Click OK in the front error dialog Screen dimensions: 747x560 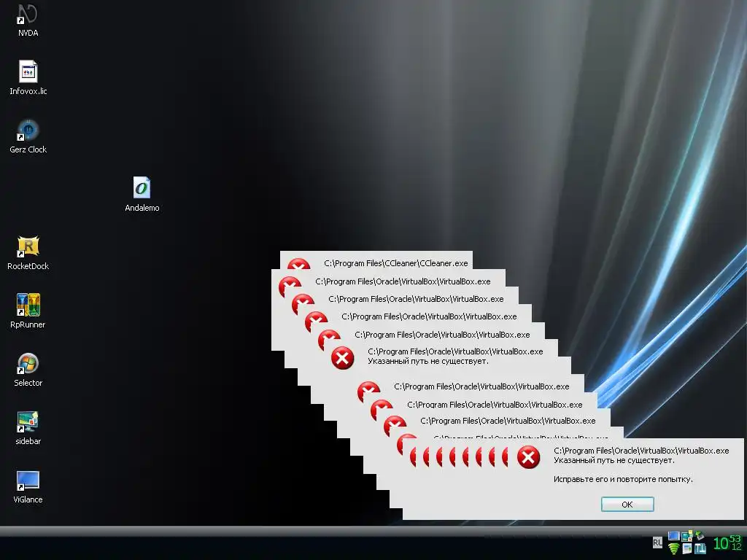click(627, 505)
